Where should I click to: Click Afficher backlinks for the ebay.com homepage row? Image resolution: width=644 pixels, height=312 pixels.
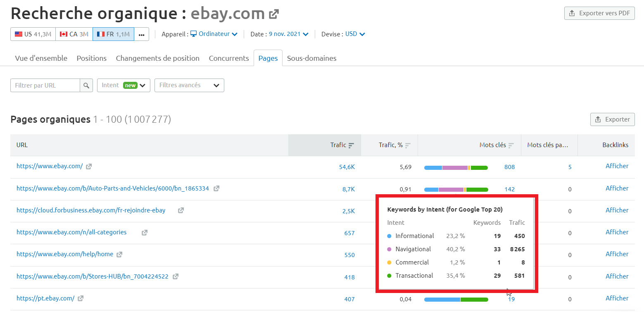(617, 166)
